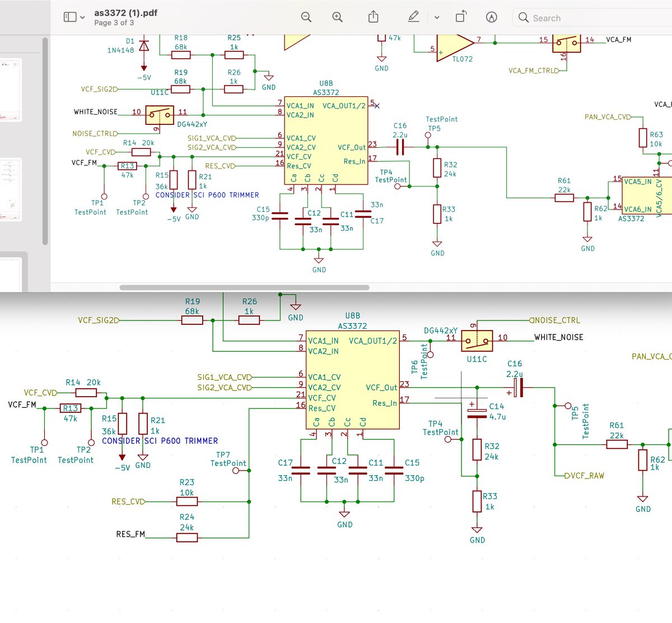The width and height of the screenshot is (672, 623).
Task: Click the U8B AS3372 component on the schematic
Action: tap(325, 140)
